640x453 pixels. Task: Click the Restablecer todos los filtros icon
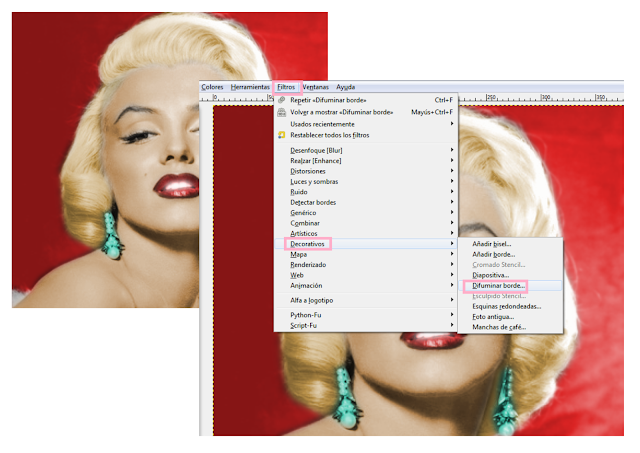[x=281, y=135]
